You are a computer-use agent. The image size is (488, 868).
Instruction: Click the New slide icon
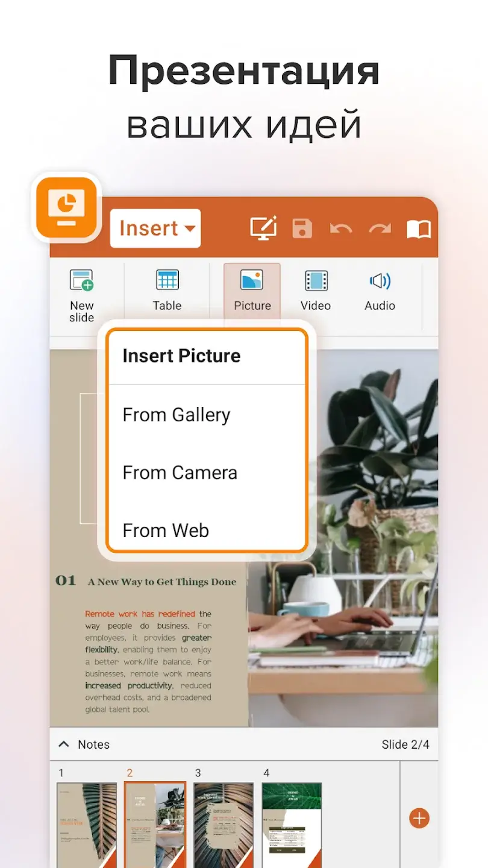(x=81, y=281)
